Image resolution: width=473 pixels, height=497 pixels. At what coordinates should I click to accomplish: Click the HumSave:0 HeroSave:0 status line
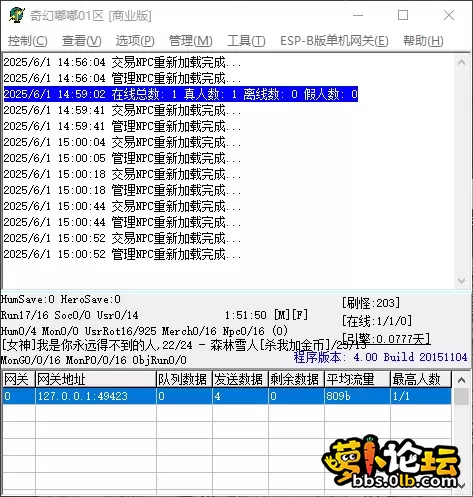click(61, 299)
